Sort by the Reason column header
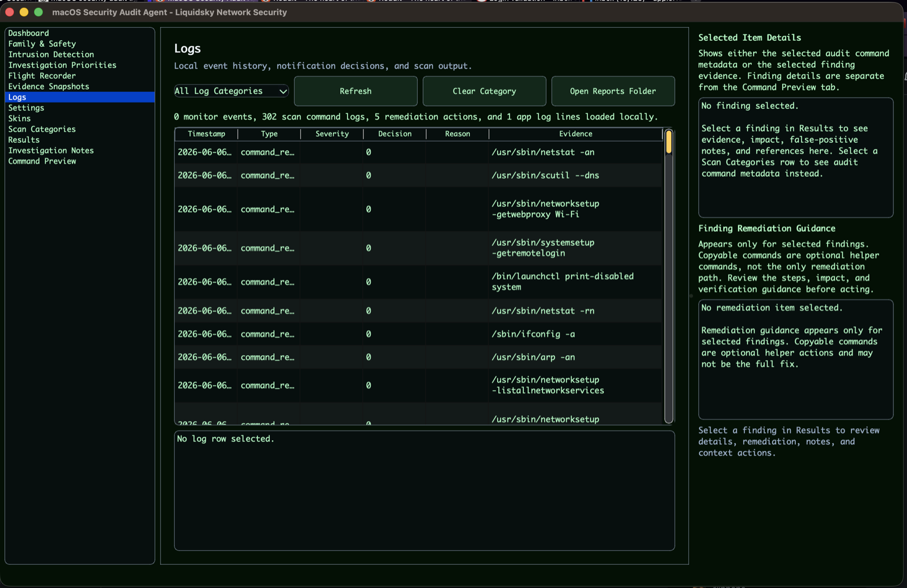The width and height of the screenshot is (907, 588). 457,134
